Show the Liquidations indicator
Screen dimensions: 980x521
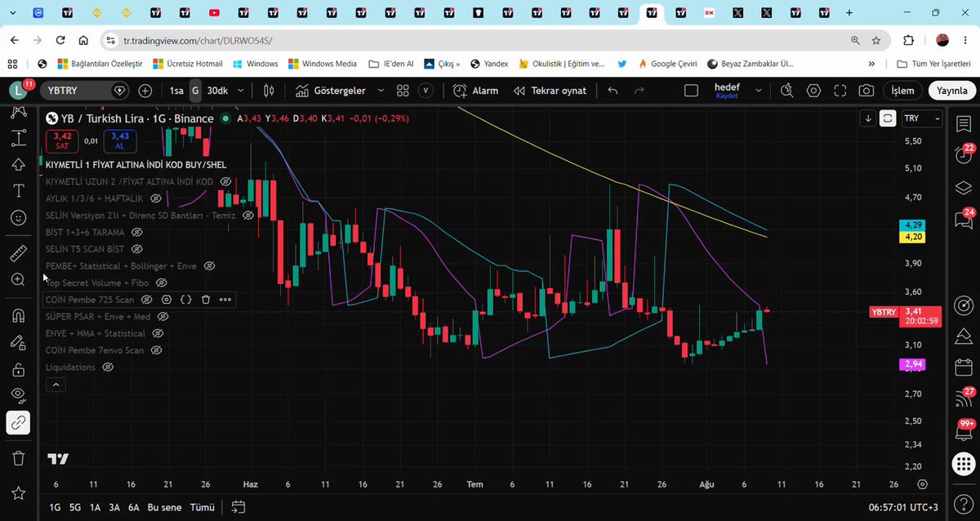(x=108, y=367)
